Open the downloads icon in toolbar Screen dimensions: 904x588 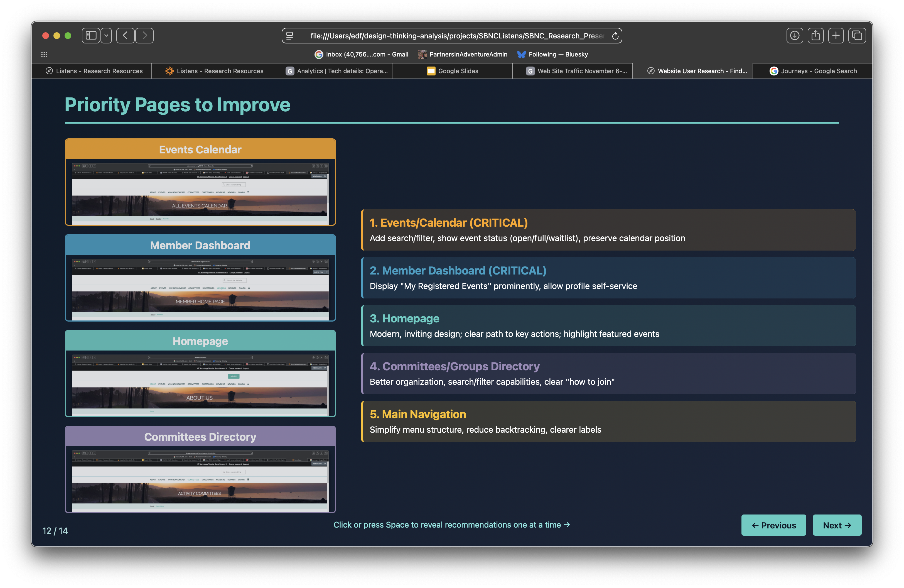coord(794,36)
